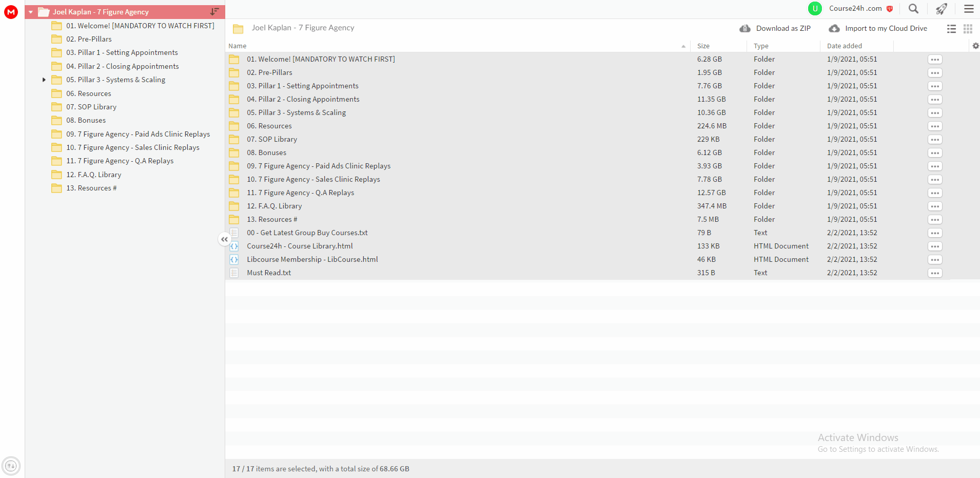The height and width of the screenshot is (478, 980).
Task: Click 11.35 GB size cell
Action: coord(711,99)
